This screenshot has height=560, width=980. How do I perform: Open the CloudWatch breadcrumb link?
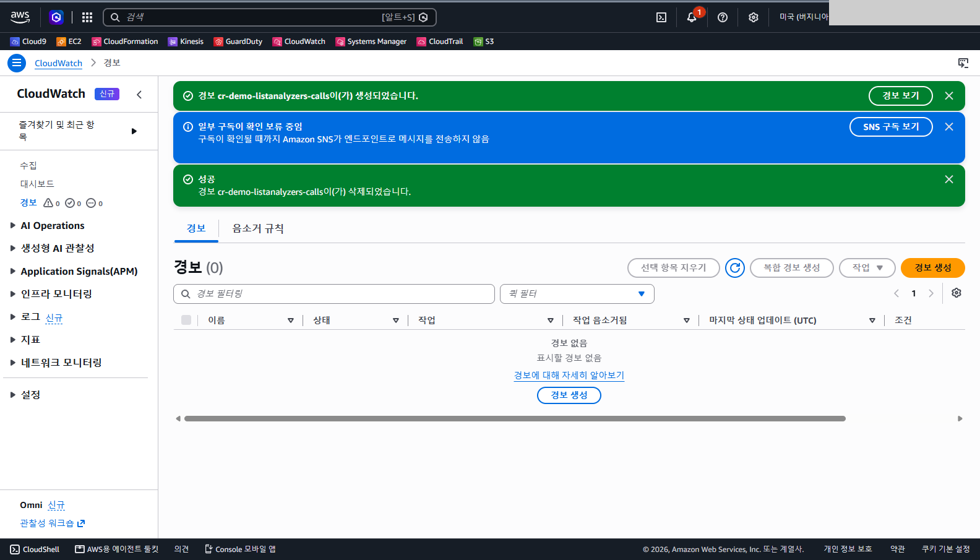[58, 63]
